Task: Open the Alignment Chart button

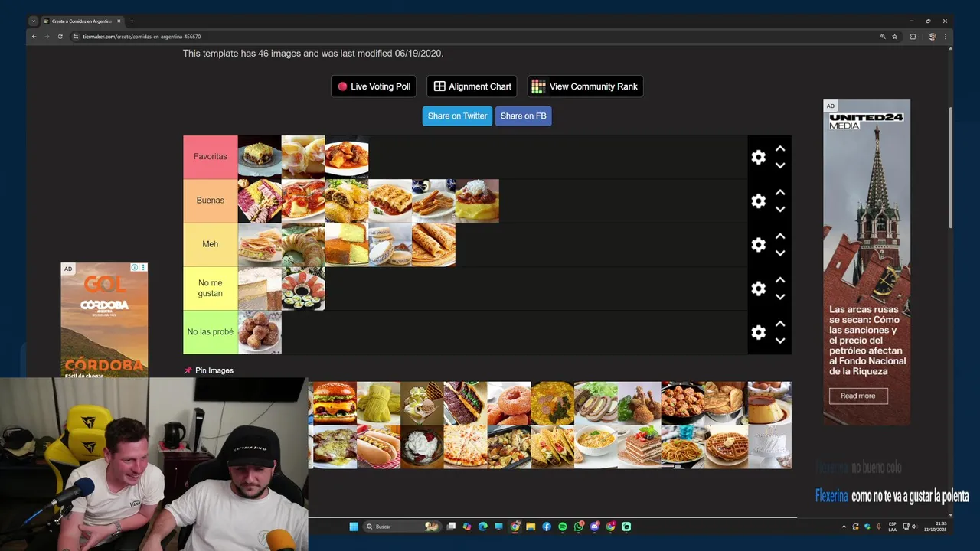Action: (472, 86)
